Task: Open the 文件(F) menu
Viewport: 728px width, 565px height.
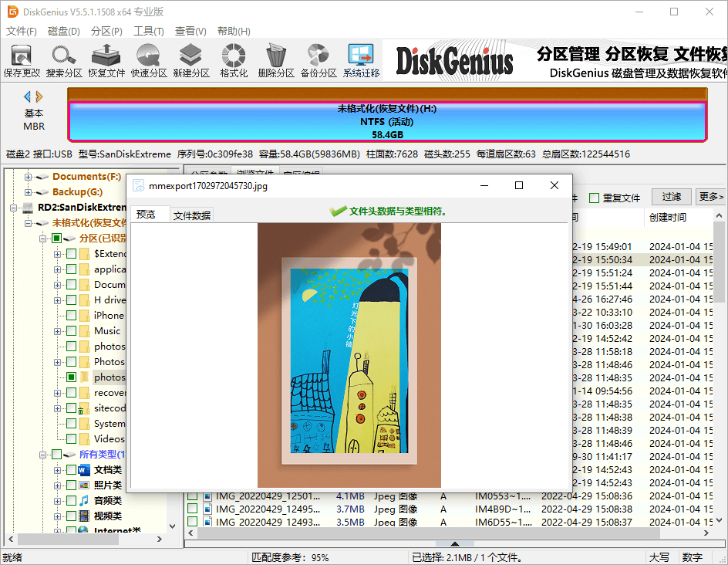Action: 21,31
